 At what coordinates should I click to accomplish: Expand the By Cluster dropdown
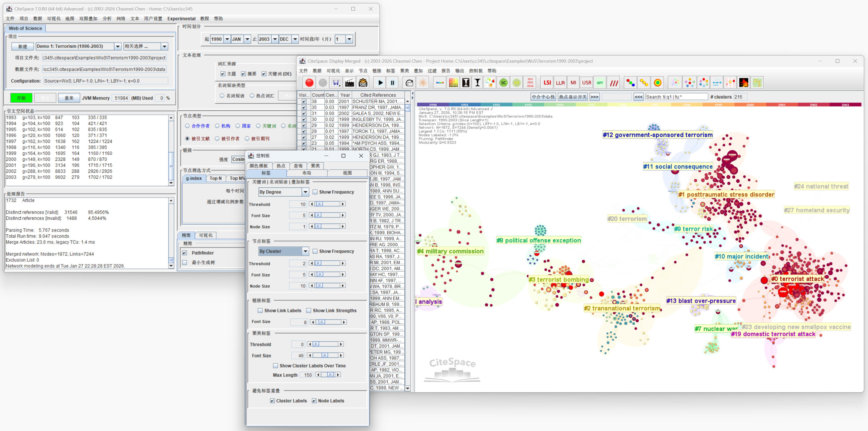coord(305,251)
